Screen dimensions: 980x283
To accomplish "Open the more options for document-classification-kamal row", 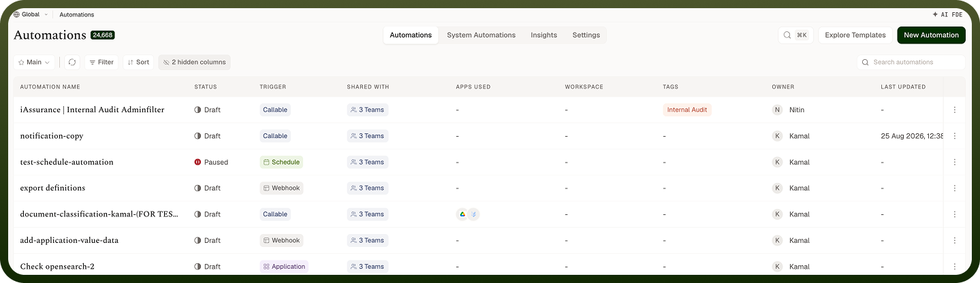I will tap(954, 214).
